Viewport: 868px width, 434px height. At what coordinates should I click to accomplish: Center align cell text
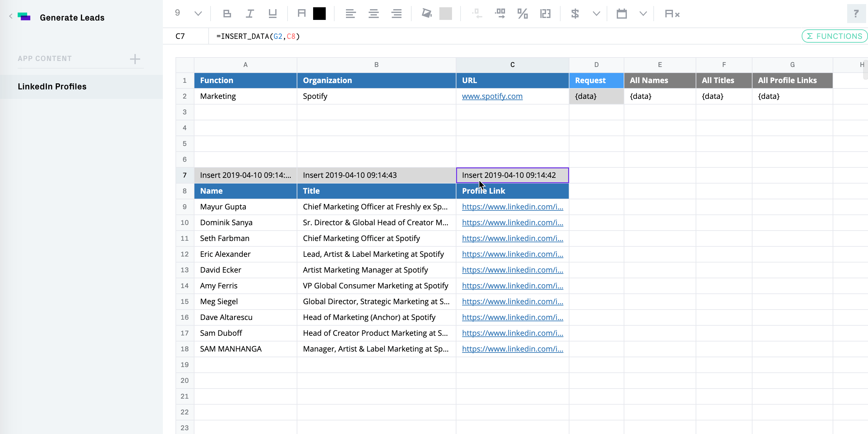pos(373,14)
